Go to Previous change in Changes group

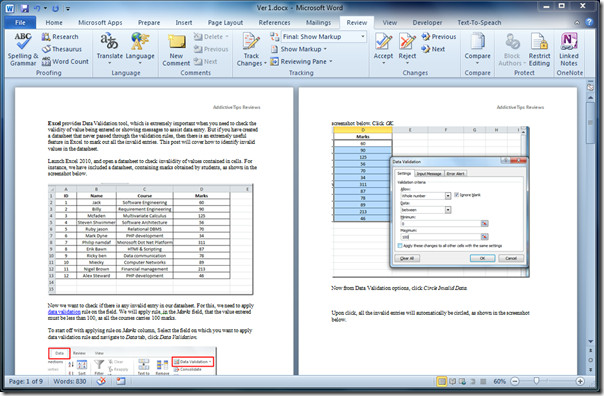click(438, 37)
